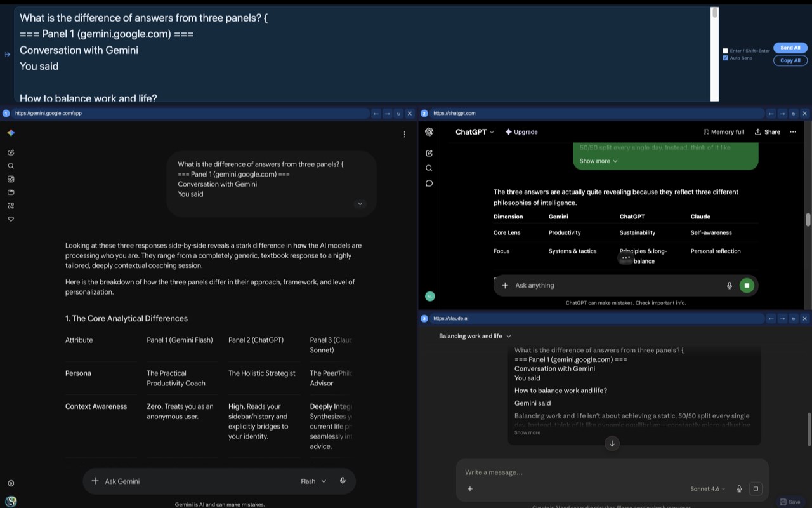Click the Save button in Claude panel
This screenshot has width=812, height=508.
(790, 502)
